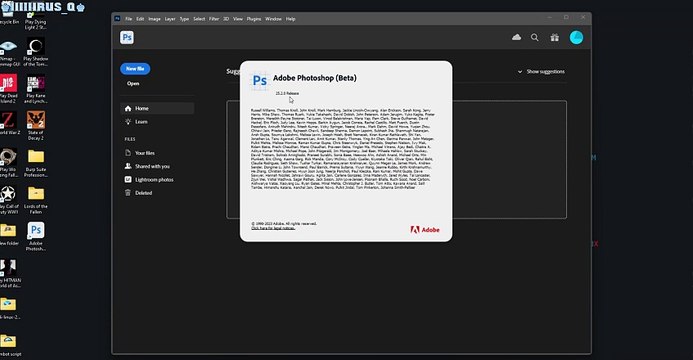Open the What's New gift icon
693x360 pixels.
[555, 38]
